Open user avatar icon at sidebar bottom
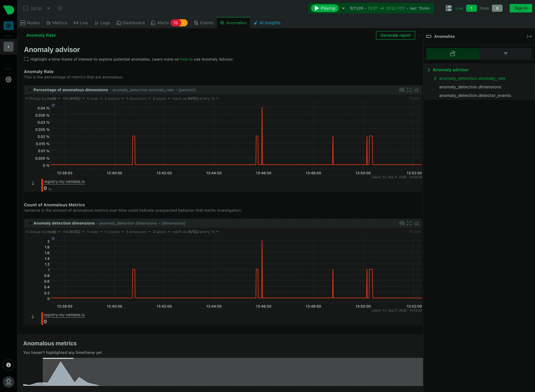Screen dimensions: 535x392 coord(9,382)
